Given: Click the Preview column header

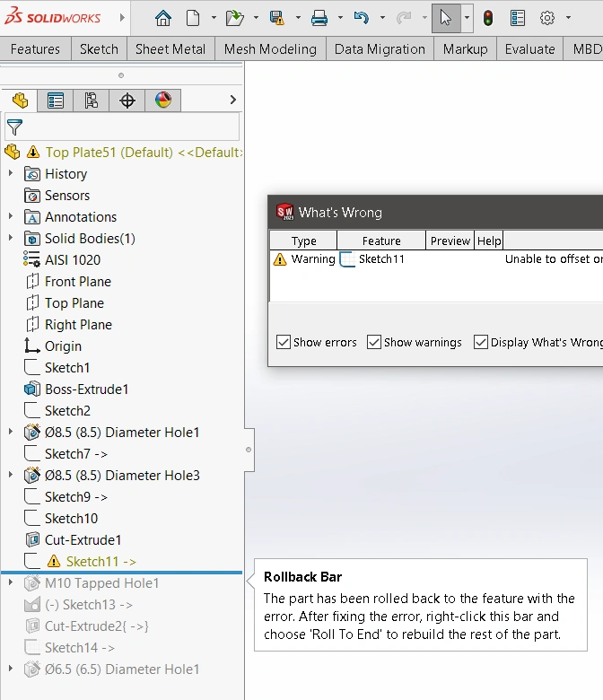Looking at the screenshot, I should point(450,241).
